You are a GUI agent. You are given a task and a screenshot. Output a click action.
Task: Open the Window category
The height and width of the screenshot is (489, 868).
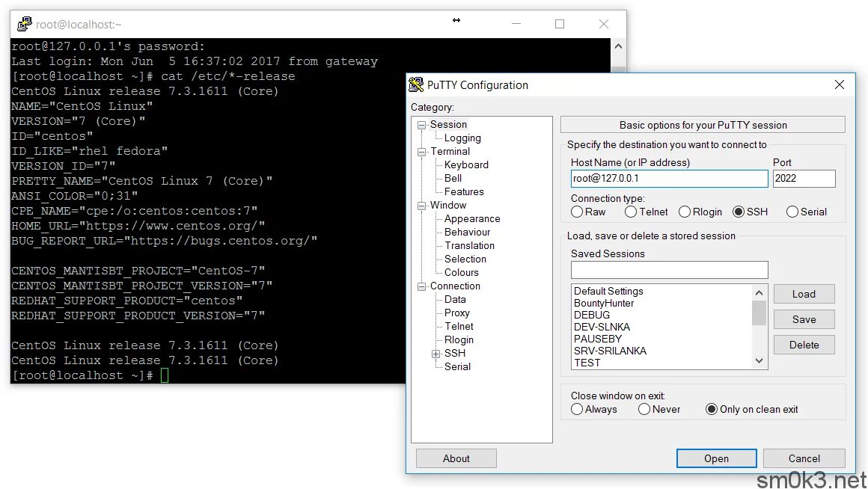[x=448, y=205]
